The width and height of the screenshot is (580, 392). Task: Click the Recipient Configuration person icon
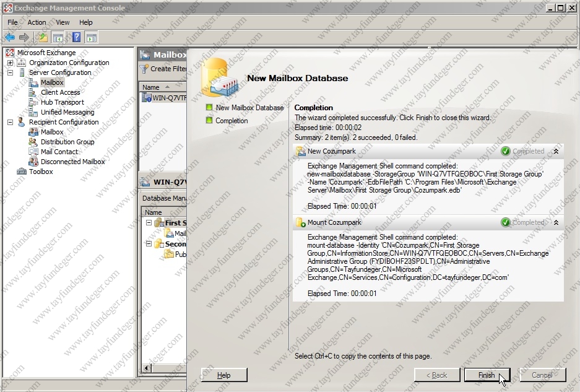pyautogui.click(x=22, y=122)
